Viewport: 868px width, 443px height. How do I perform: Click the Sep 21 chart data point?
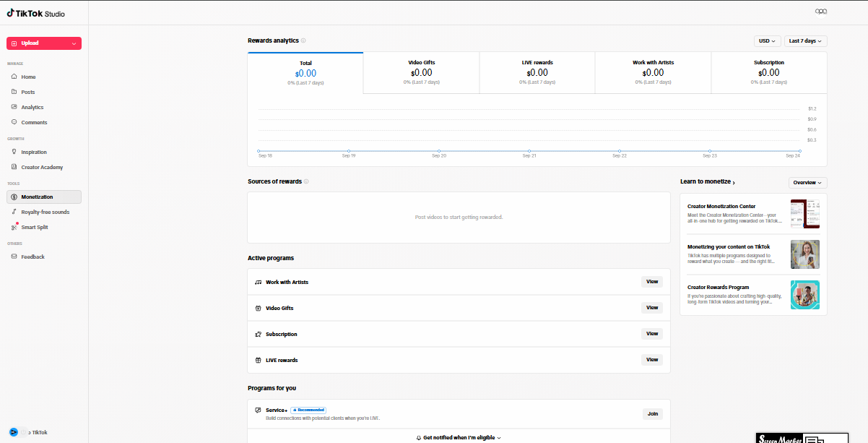(529, 151)
